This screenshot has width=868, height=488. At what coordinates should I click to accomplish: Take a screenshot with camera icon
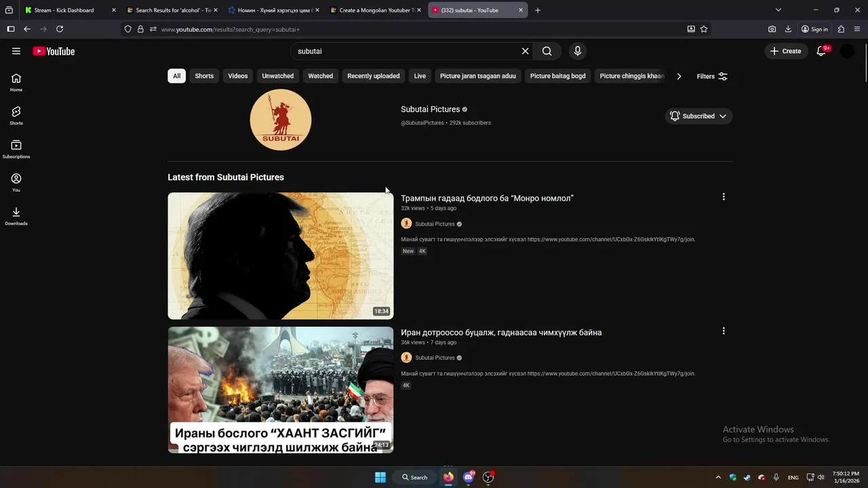coord(772,29)
